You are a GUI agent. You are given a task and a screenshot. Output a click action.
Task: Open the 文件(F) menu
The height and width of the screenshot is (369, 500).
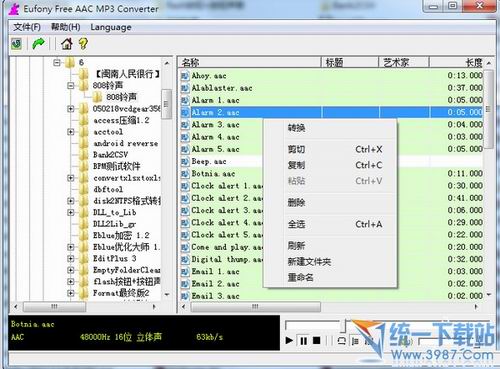pyautogui.click(x=27, y=27)
